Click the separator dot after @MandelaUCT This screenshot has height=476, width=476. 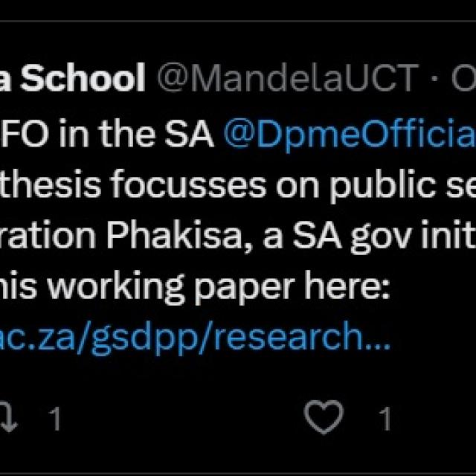[435, 79]
